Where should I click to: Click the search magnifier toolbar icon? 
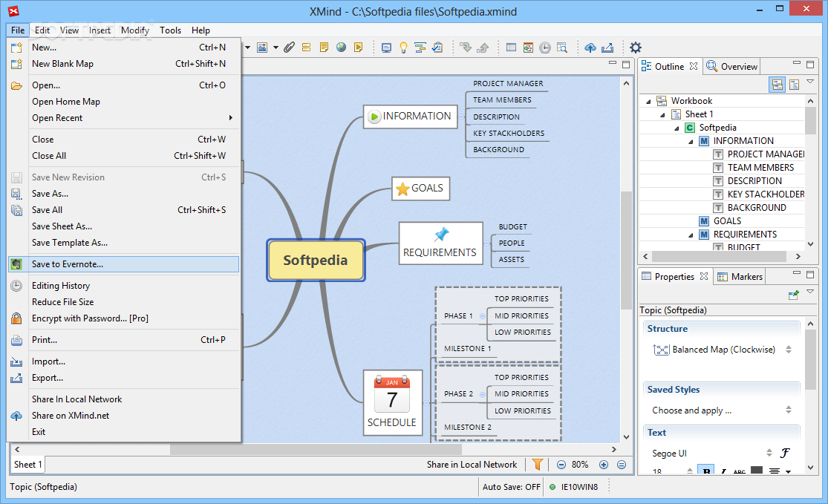click(562, 48)
